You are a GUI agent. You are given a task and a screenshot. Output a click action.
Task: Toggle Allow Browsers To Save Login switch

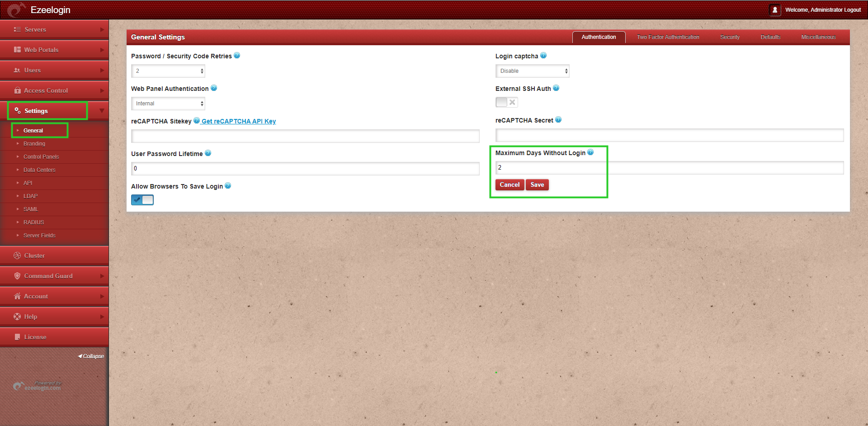[x=142, y=200]
